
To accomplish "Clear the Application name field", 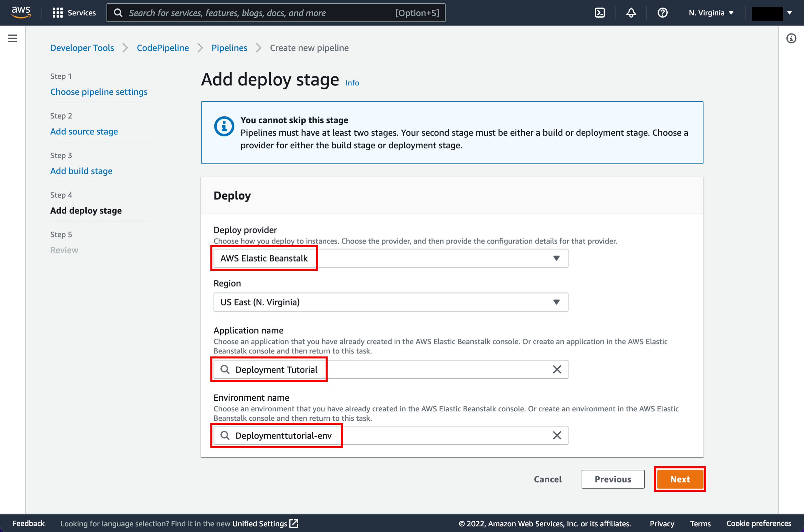I will click(x=557, y=369).
